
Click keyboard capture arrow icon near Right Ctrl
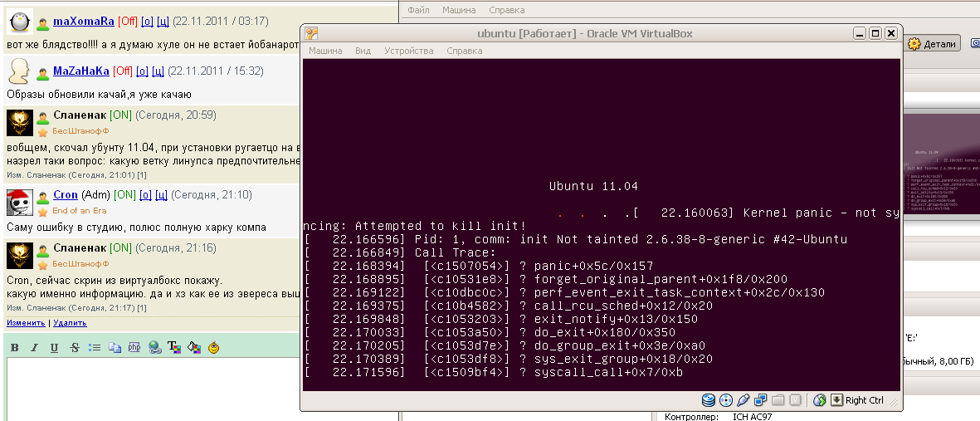pyautogui.click(x=837, y=400)
